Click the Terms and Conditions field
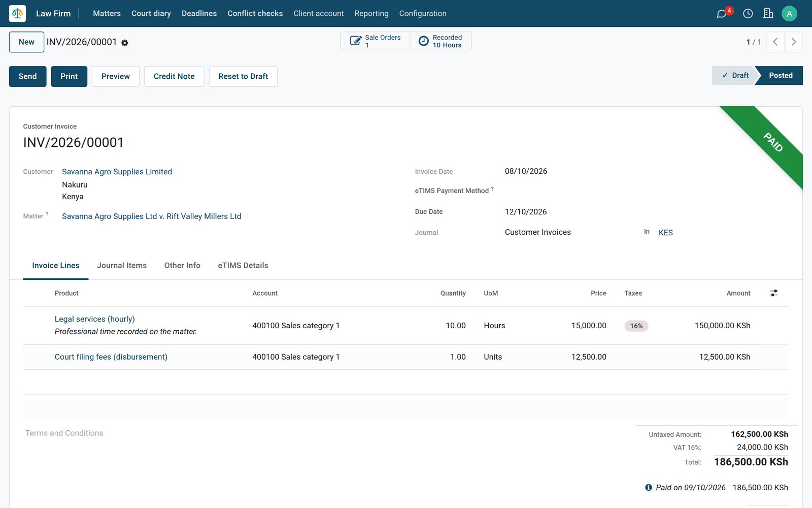This screenshot has height=508, width=812. 325,433
